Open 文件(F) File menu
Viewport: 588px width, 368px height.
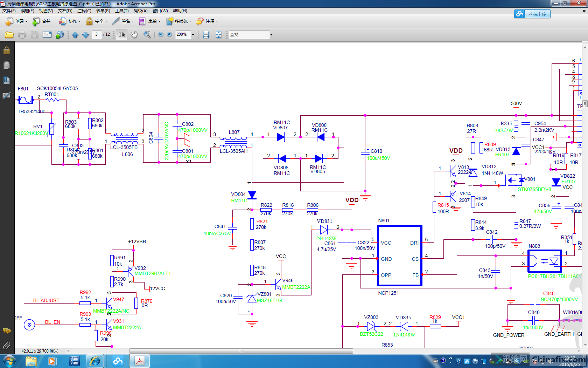[x=9, y=11]
